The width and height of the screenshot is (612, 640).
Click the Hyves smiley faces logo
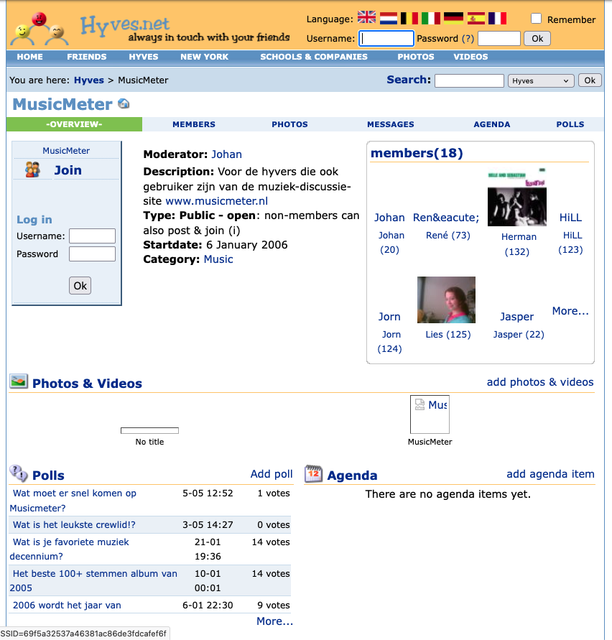[39, 29]
